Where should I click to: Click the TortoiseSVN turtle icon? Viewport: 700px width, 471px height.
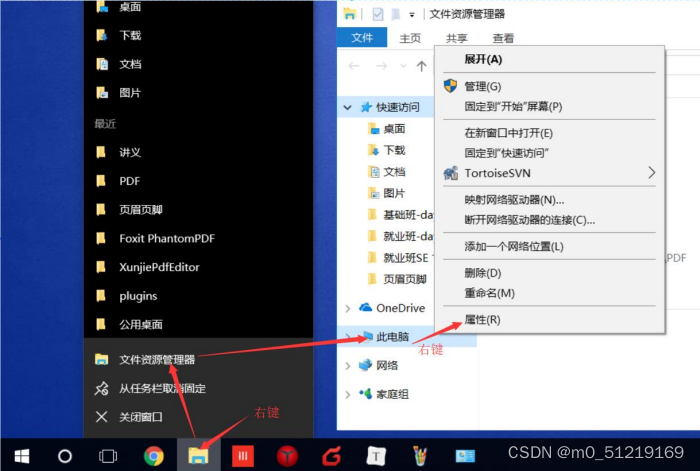(450, 173)
